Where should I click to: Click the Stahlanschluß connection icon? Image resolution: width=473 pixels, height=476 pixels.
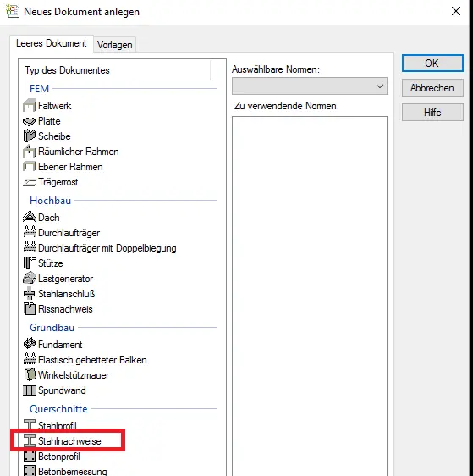click(x=30, y=294)
